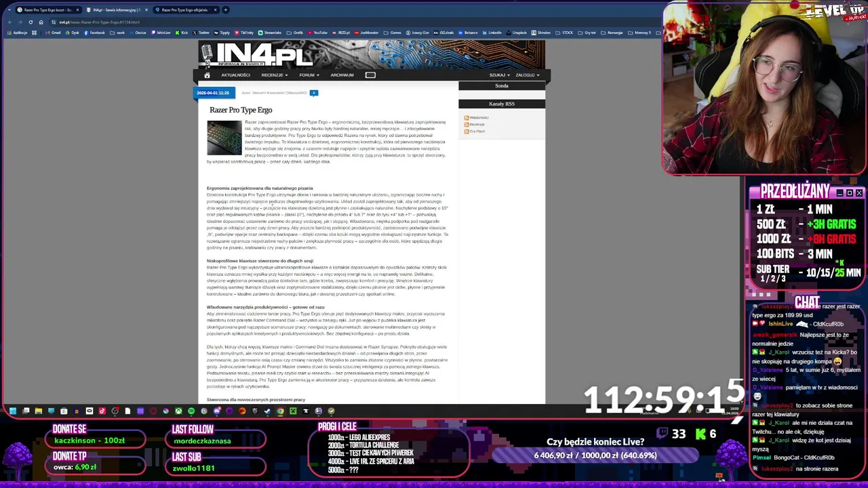This screenshot has height=488, width=868.
Task: Open the Wiadomości RSS feed link
Action: [476, 118]
